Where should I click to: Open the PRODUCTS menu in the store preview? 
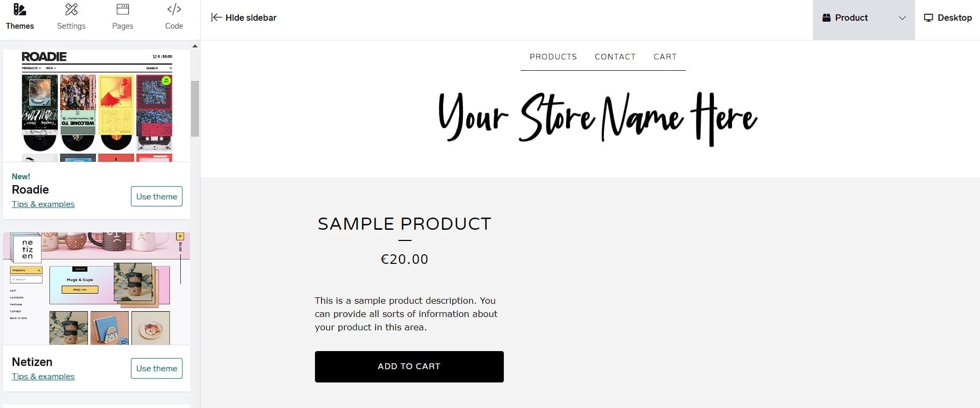click(x=553, y=56)
